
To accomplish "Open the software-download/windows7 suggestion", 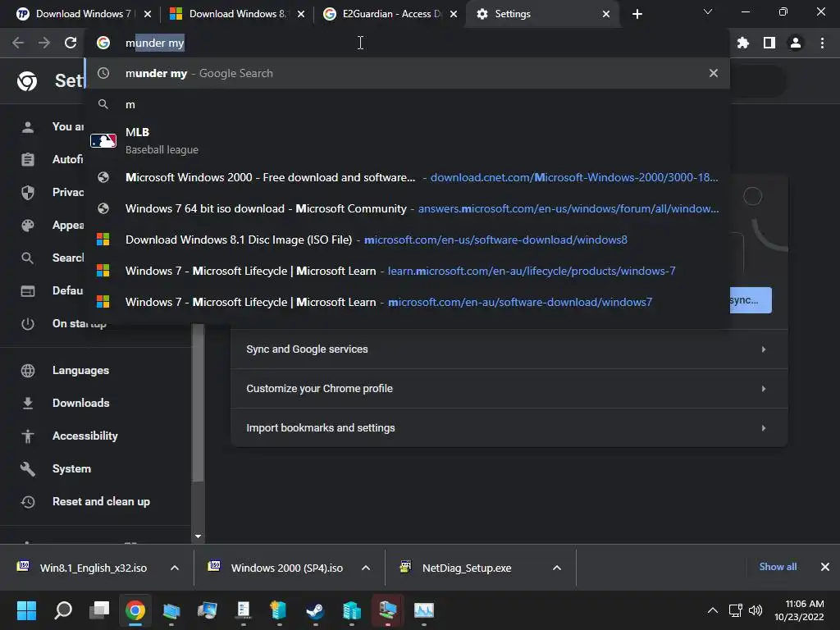I will (x=407, y=302).
